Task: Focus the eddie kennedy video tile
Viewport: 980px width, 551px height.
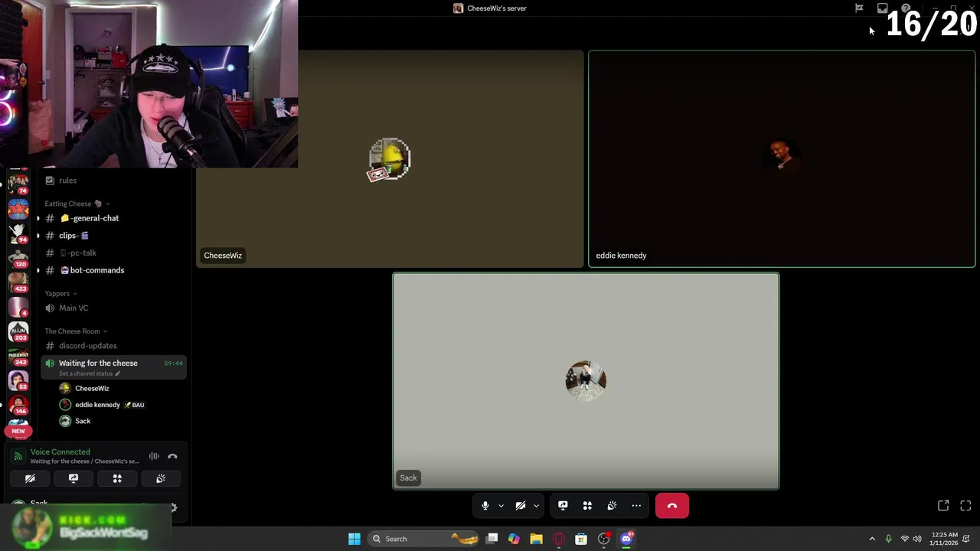Action: click(x=782, y=159)
